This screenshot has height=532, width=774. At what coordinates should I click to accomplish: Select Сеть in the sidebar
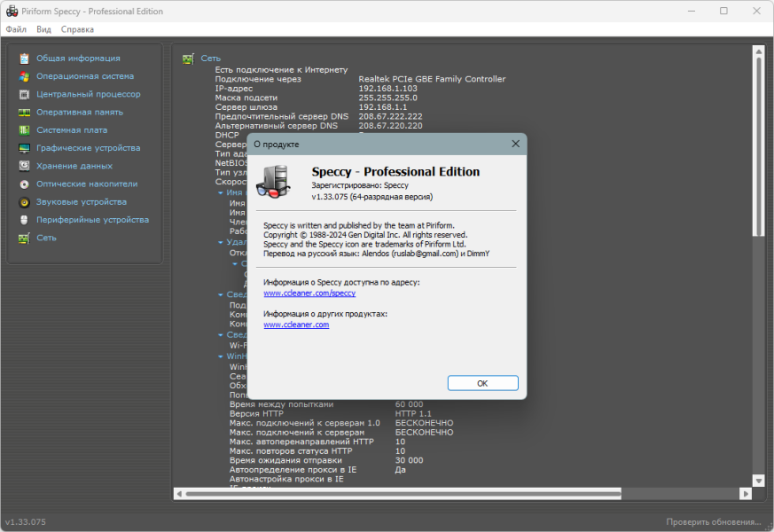coord(46,238)
